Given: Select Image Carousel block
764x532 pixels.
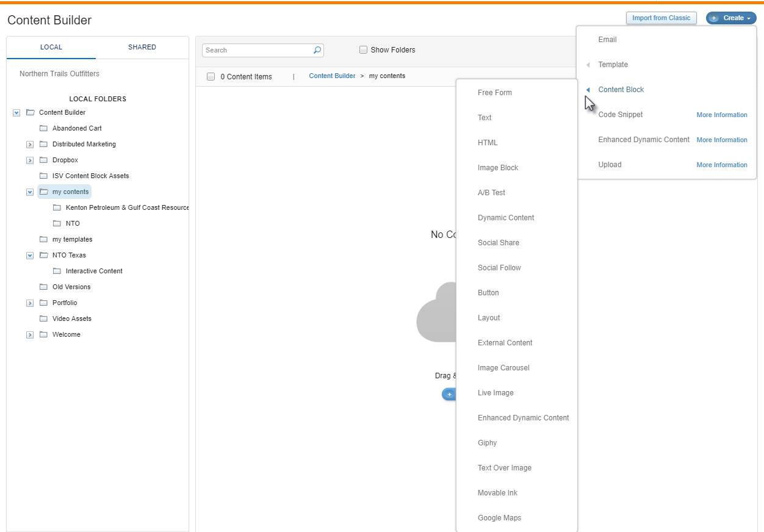Looking at the screenshot, I should (x=503, y=368).
